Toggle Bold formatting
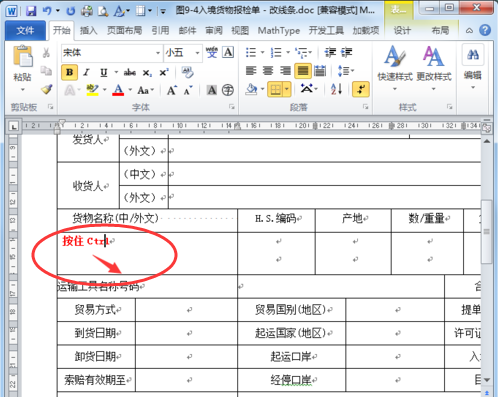Image resolution: width=498 pixels, height=397 pixels. pyautogui.click(x=70, y=72)
